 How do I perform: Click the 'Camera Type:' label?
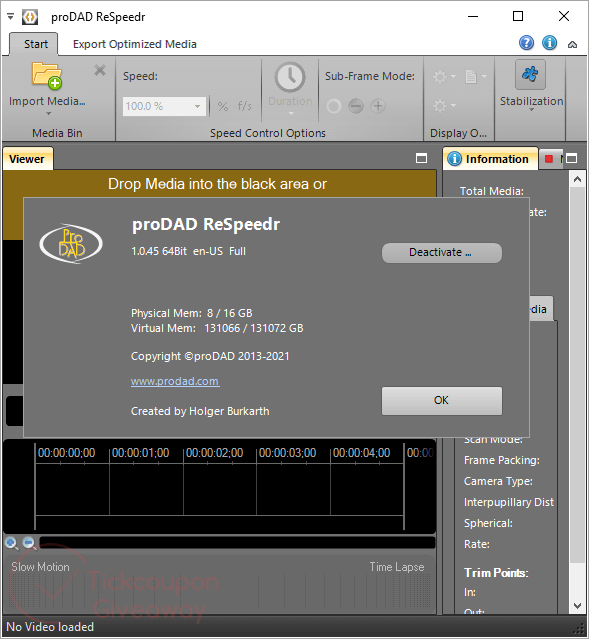point(498,481)
